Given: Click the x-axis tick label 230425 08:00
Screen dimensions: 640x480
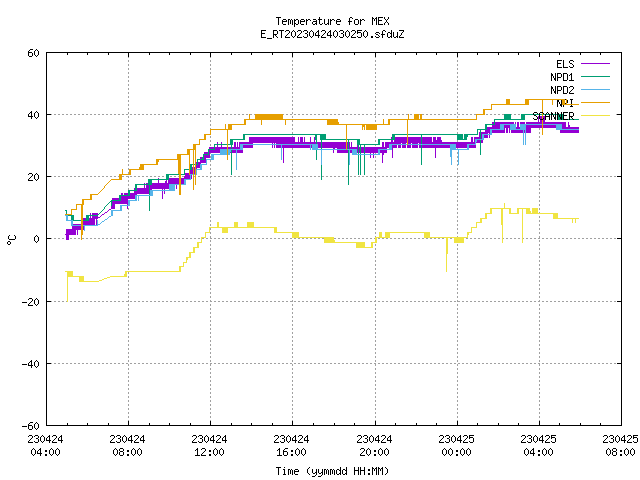Looking at the screenshot, I should pos(620,445).
